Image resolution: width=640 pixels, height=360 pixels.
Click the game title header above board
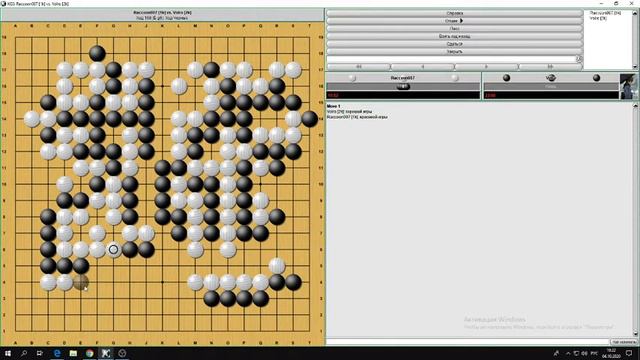pos(162,15)
